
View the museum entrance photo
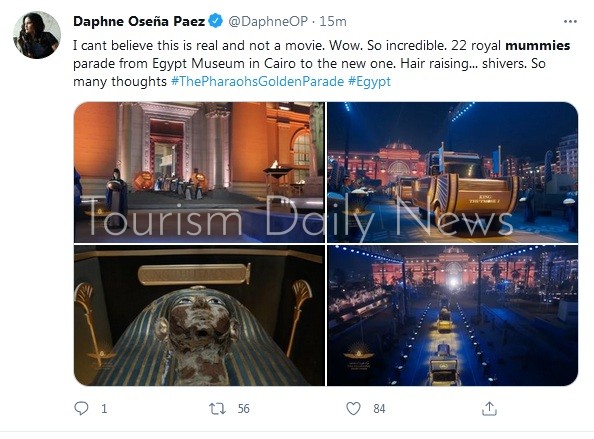(199, 172)
